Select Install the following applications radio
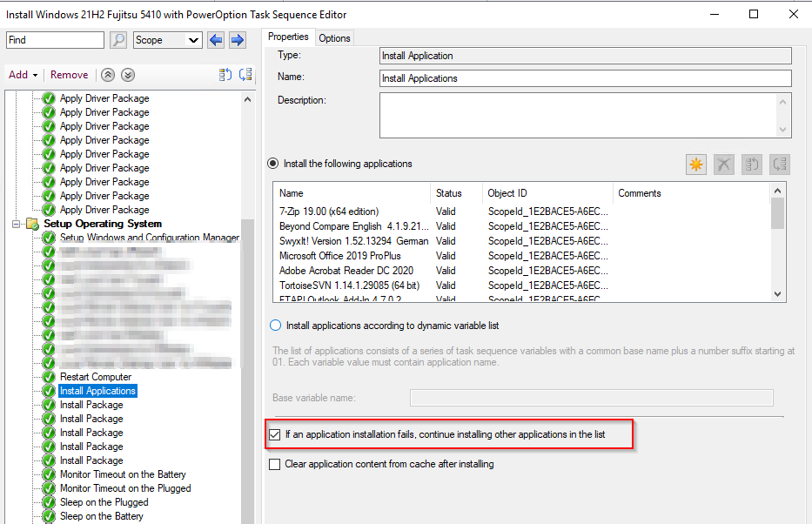Screen dimensions: 812x524 point(273,164)
